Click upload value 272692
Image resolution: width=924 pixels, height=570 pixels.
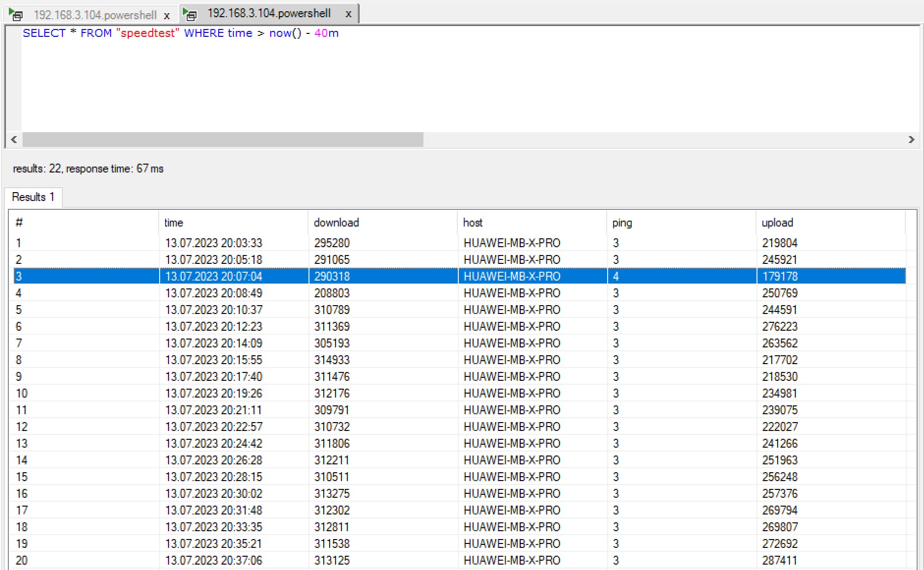click(x=780, y=543)
